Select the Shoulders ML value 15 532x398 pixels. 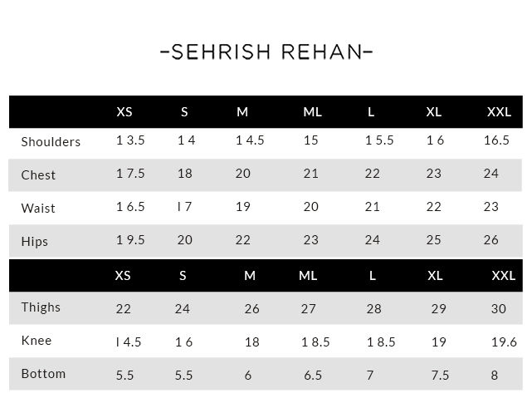coord(310,140)
